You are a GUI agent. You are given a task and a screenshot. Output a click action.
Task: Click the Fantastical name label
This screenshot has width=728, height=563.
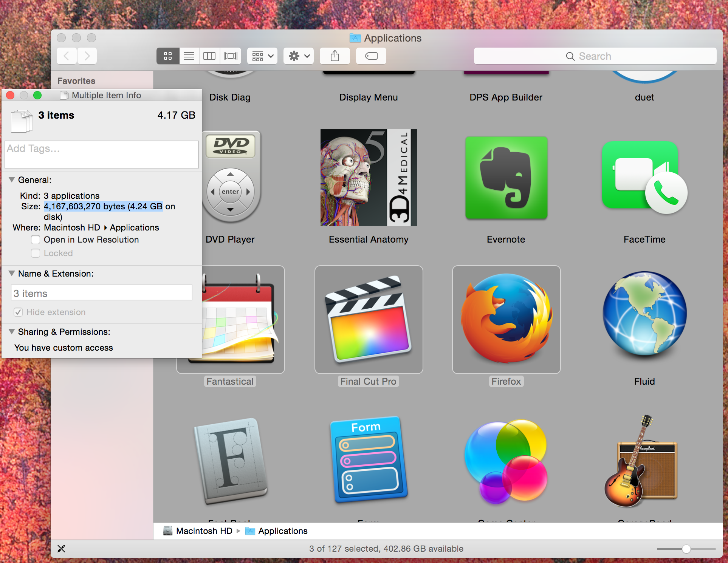click(230, 382)
